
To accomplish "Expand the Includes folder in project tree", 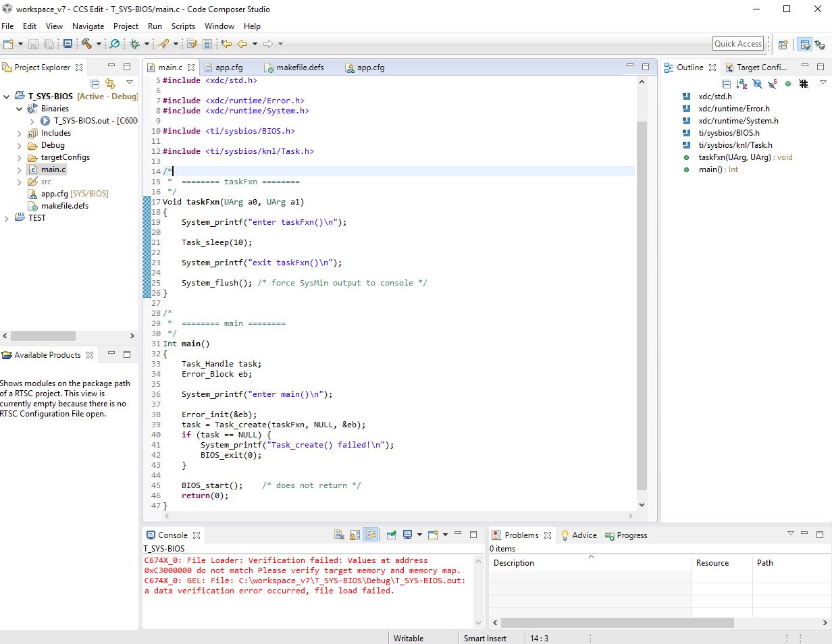I will [19, 133].
